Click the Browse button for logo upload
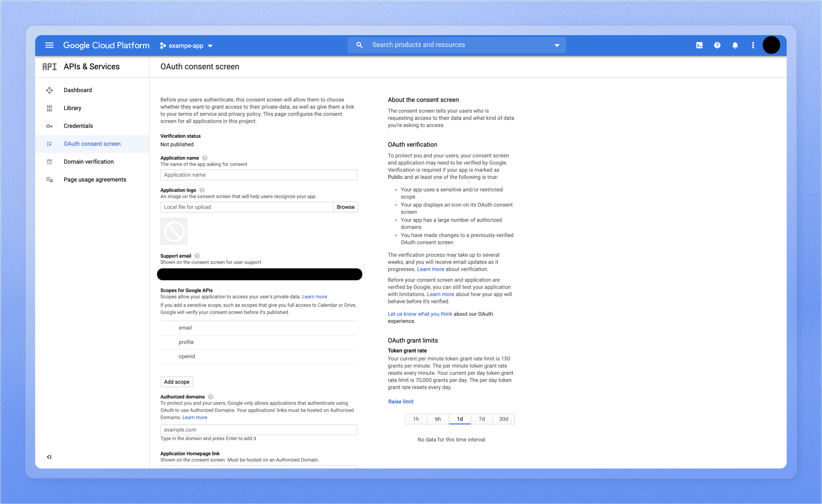This screenshot has height=504, width=822. coord(345,207)
